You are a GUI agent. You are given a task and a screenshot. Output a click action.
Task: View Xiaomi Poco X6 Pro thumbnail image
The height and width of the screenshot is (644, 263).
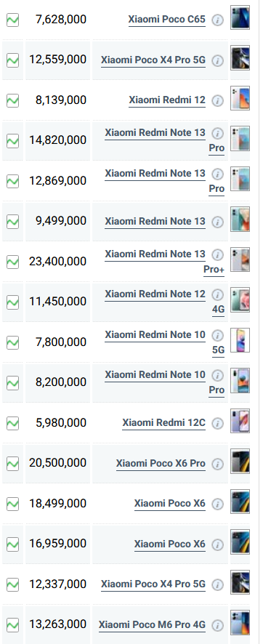click(240, 462)
